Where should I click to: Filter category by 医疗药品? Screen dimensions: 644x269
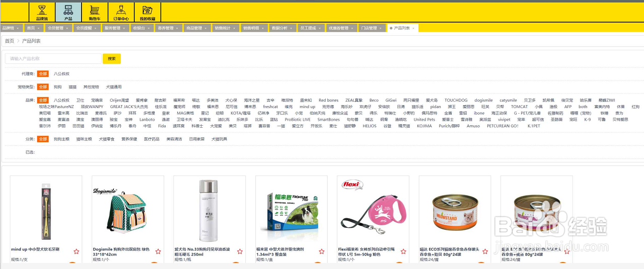click(x=152, y=139)
